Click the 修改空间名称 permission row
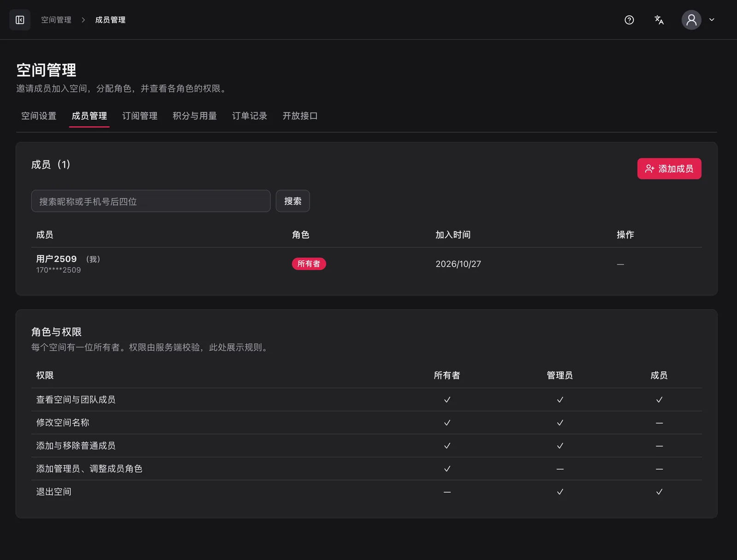The height and width of the screenshot is (560, 737). [x=367, y=423]
